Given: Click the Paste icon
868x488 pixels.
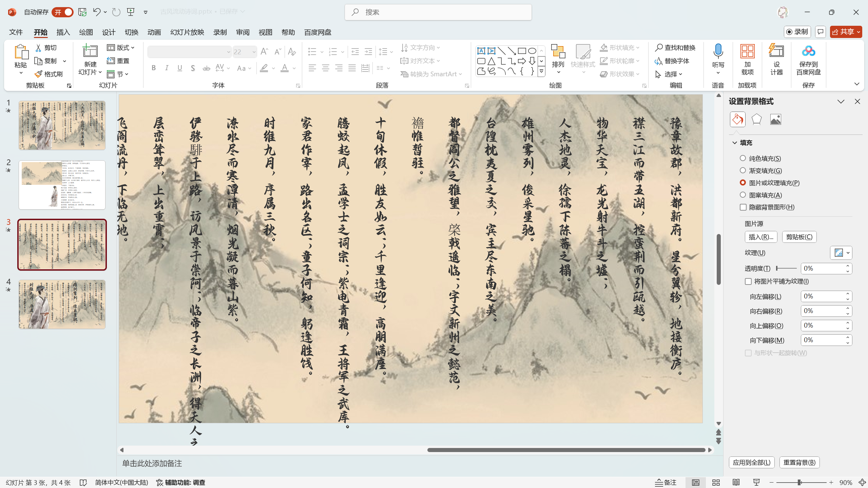Looking at the screenshot, I should (21, 52).
